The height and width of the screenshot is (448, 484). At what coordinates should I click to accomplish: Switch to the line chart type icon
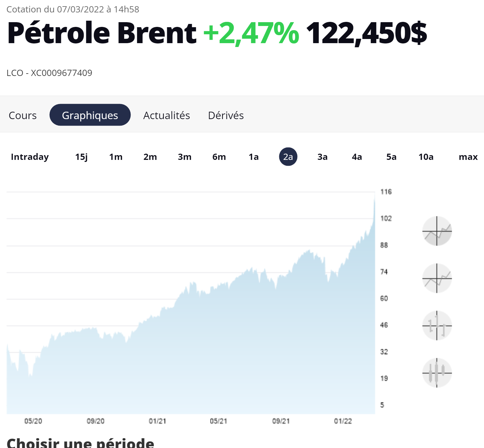click(x=437, y=278)
